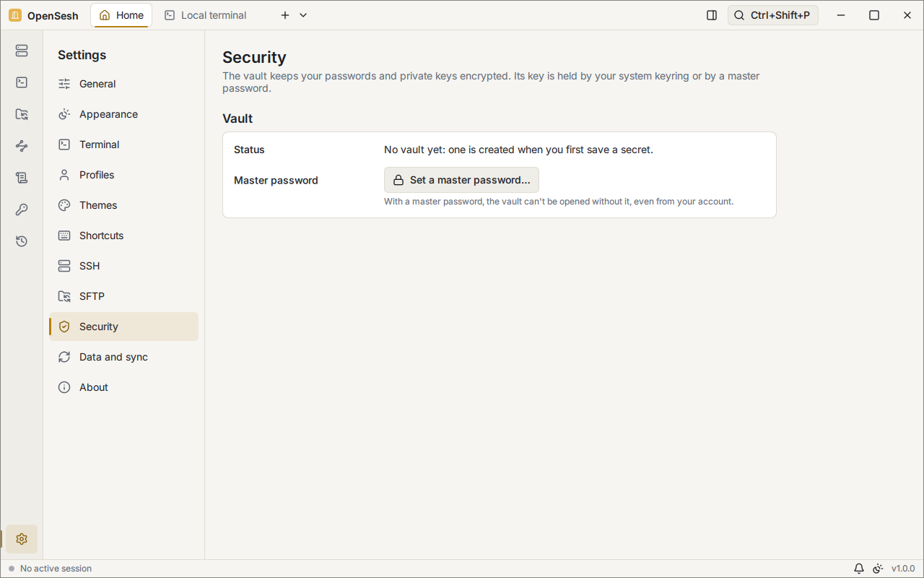924x578 pixels.
Task: Click the OpenSesh logo in the title bar
Action: point(15,15)
